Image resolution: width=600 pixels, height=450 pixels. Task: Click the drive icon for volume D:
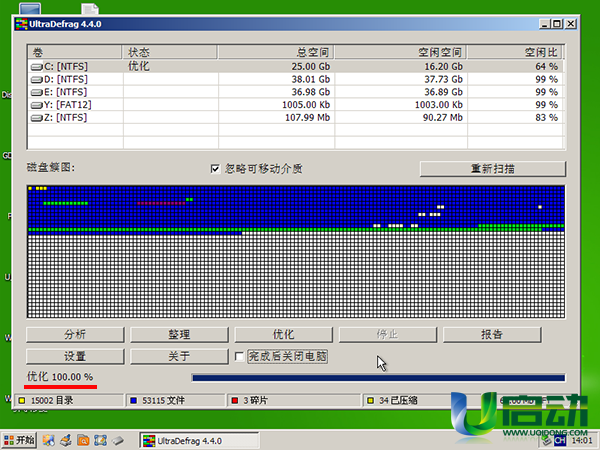click(x=36, y=80)
